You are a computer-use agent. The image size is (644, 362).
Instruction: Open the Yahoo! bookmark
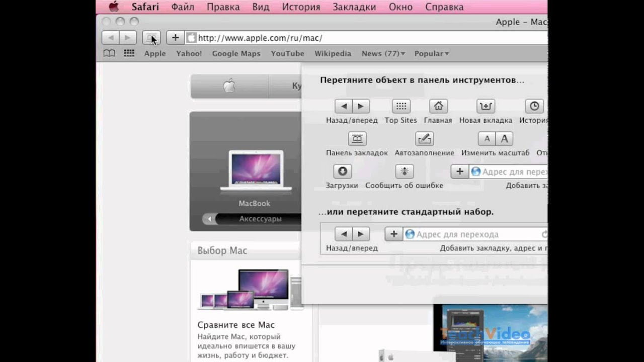pyautogui.click(x=189, y=53)
